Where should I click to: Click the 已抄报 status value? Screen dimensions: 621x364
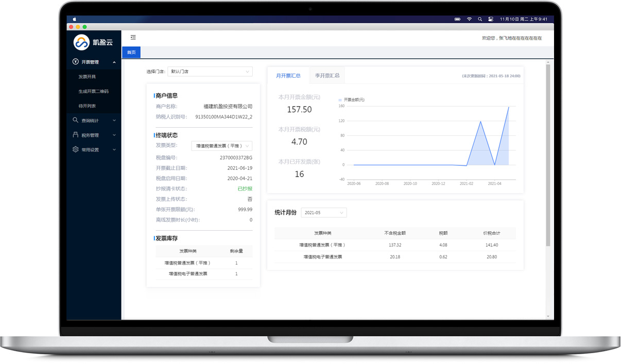pos(245,189)
